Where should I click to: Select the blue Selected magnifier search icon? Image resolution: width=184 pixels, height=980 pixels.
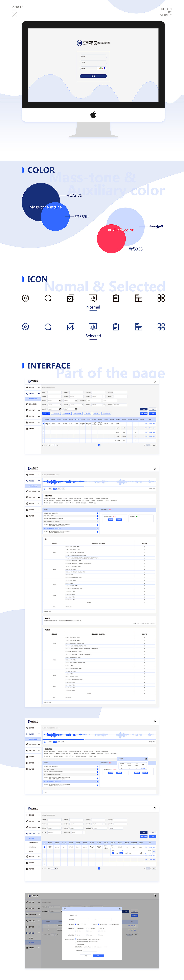(48, 327)
